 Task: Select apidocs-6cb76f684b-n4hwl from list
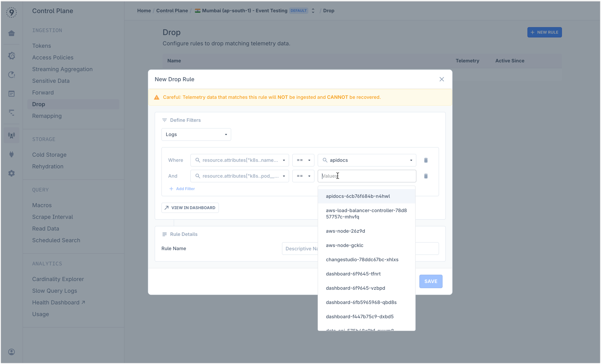pyautogui.click(x=358, y=196)
